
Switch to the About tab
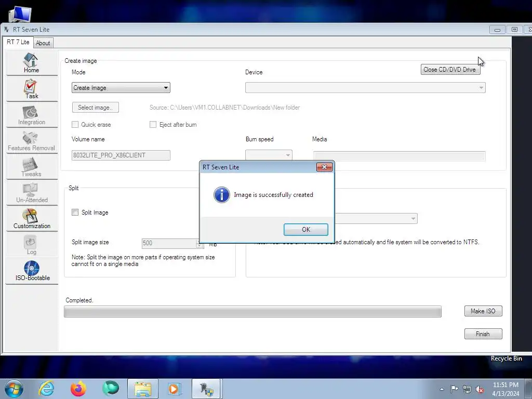[x=43, y=43]
